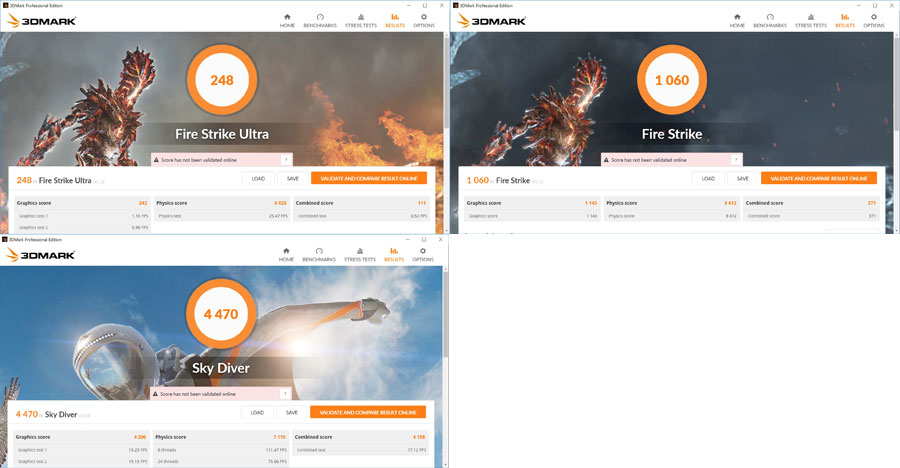The width and height of the screenshot is (900, 468).
Task: Click the 248 score circle
Action: tap(222, 80)
